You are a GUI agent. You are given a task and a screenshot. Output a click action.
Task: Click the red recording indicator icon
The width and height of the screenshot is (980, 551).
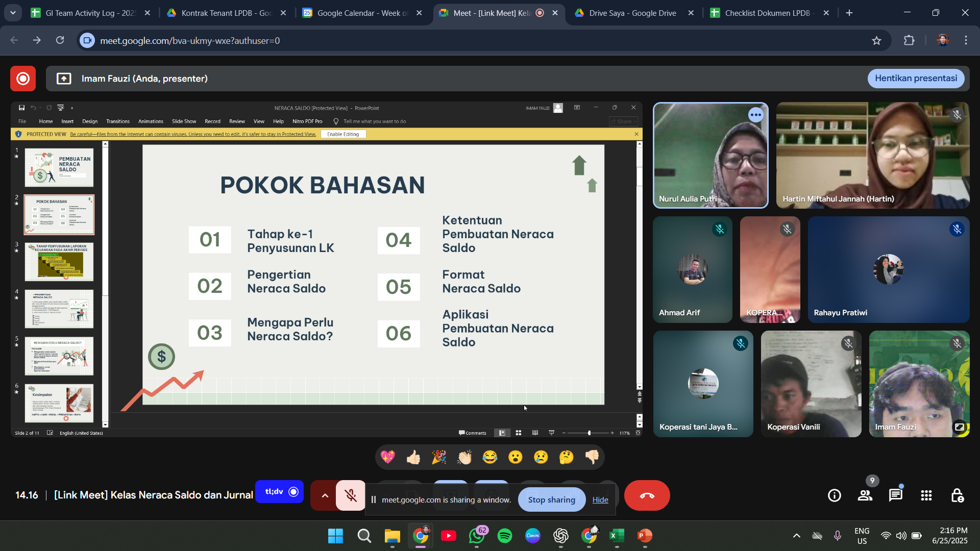coord(23,79)
